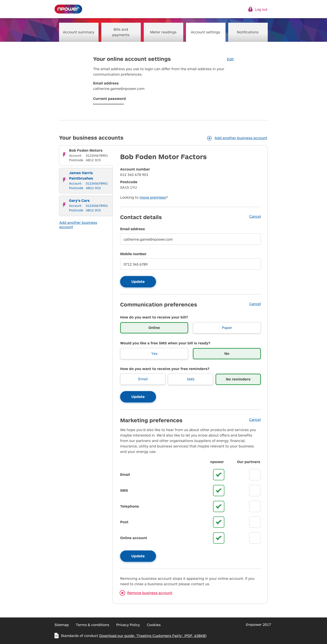Click Edit next to online account settings
Screen dimensions: 327x644
pyautogui.click(x=230, y=59)
